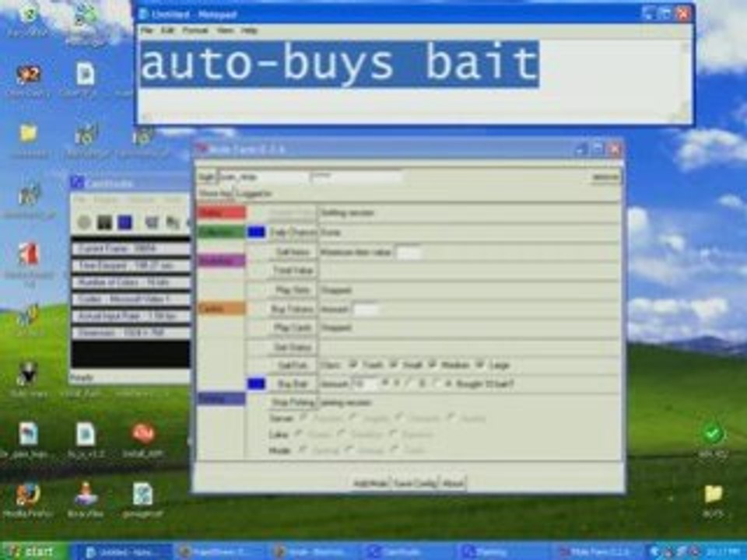The image size is (747, 560).
Task: Switch to the Mole Farm taskbar button
Action: [598, 552]
